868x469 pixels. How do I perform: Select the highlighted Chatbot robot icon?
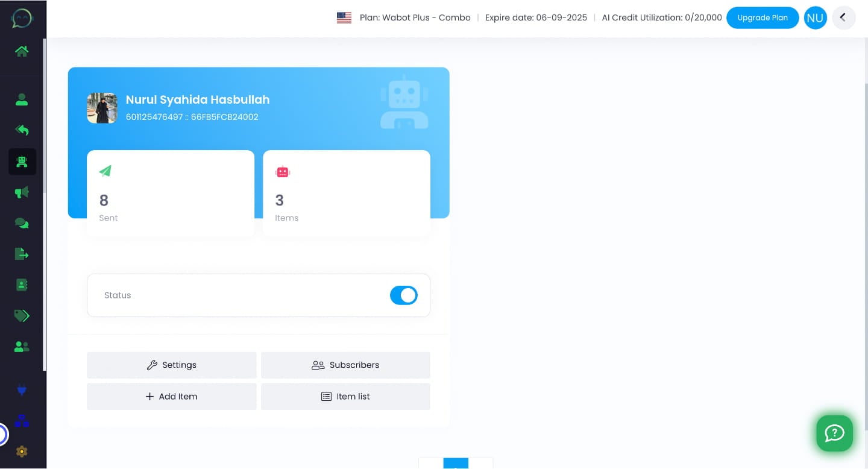click(x=22, y=162)
